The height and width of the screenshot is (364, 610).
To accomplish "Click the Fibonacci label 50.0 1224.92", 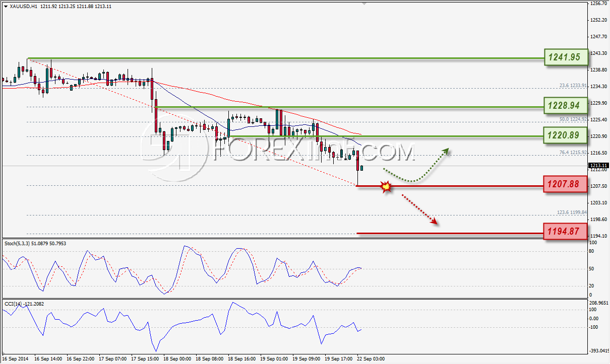I will (573, 119).
